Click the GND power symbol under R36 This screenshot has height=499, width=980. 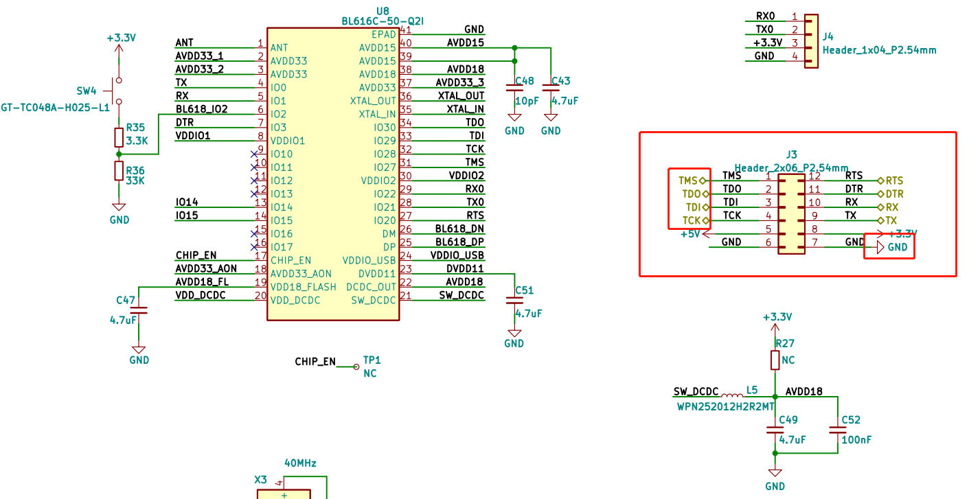(x=119, y=207)
